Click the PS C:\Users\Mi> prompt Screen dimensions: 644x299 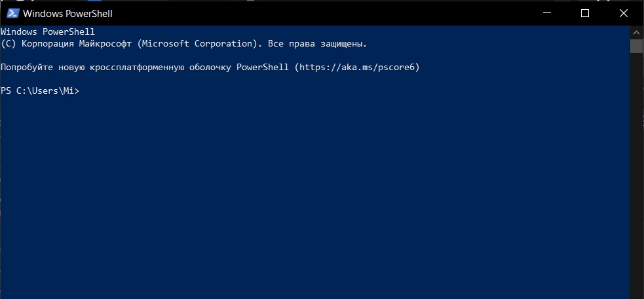click(40, 91)
